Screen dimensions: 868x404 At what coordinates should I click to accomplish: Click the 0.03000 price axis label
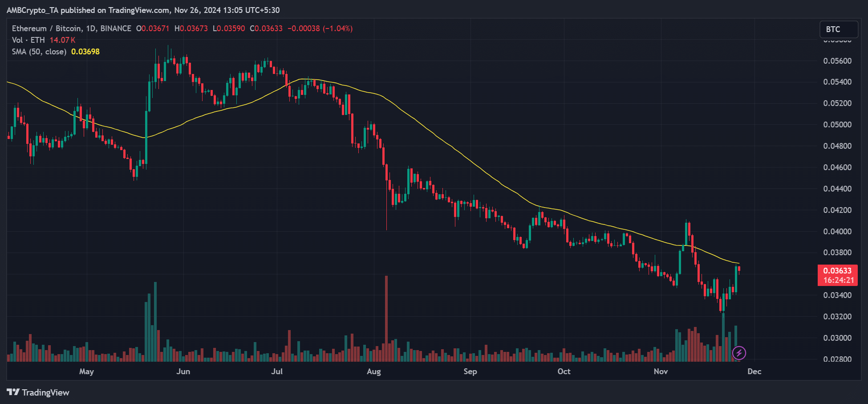pos(837,338)
